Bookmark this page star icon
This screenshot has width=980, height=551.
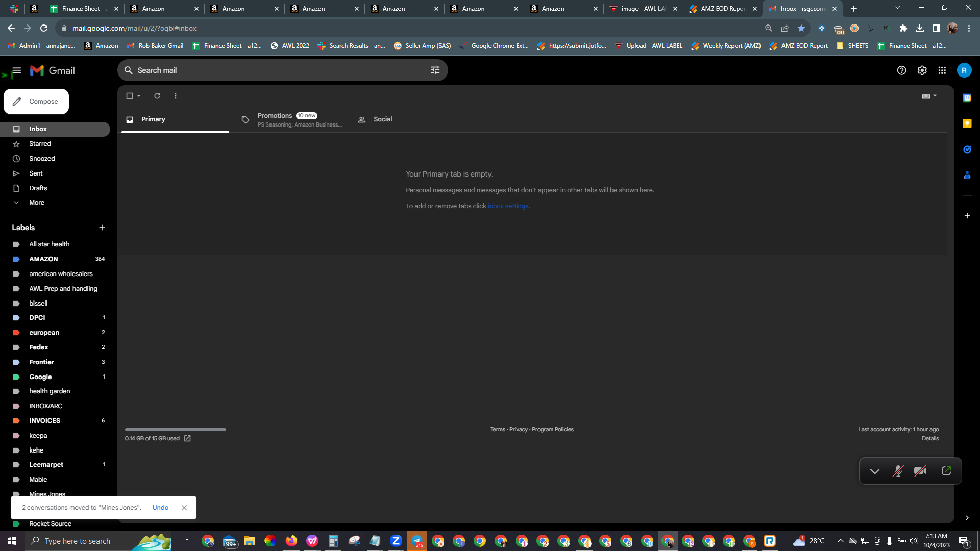coord(801,29)
